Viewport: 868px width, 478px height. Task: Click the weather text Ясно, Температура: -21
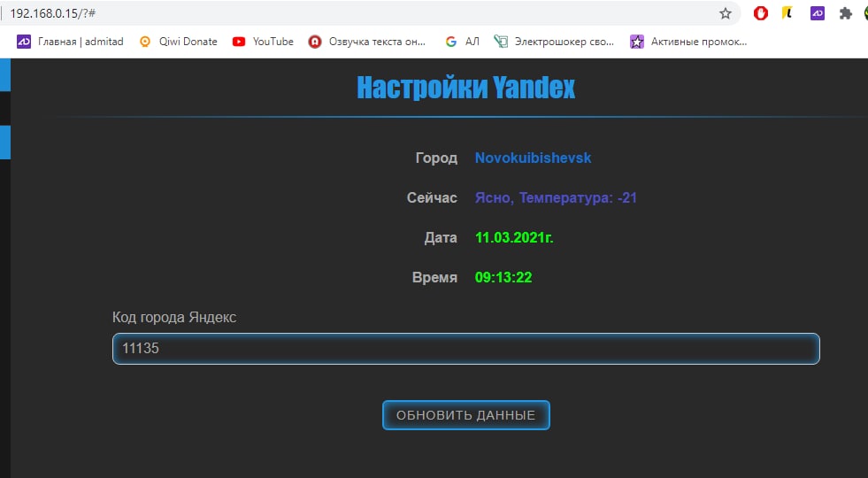pos(556,197)
